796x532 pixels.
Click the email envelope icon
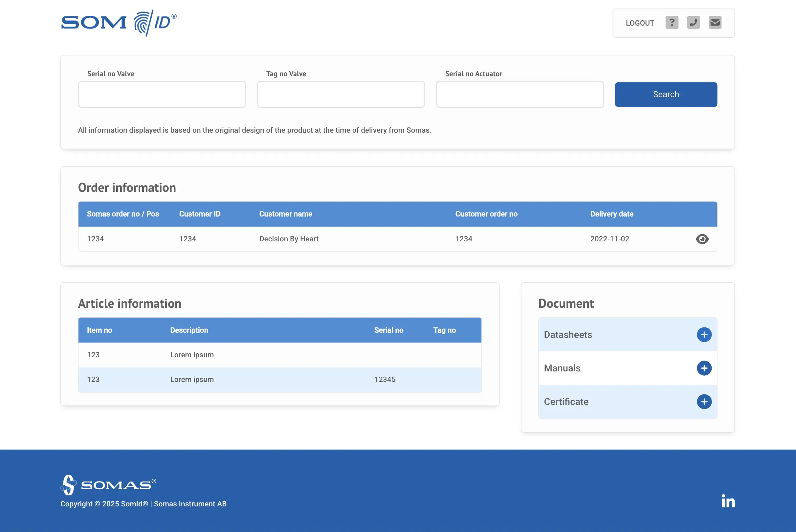point(715,23)
